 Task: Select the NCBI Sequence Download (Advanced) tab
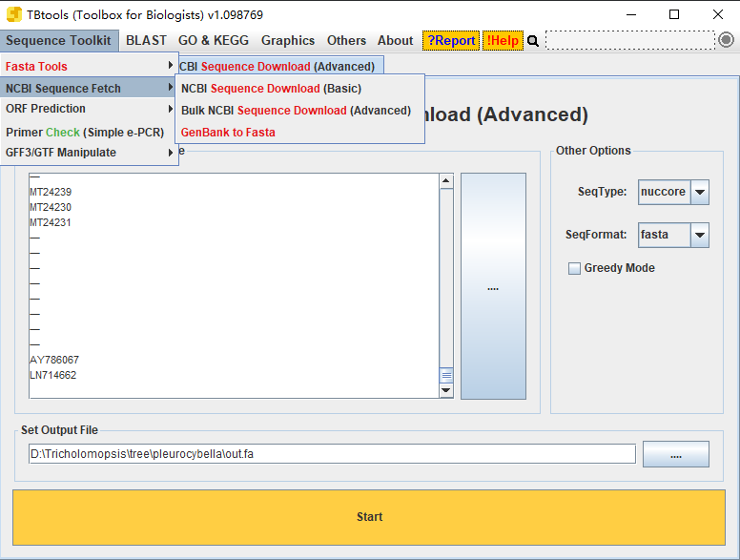click(280, 66)
